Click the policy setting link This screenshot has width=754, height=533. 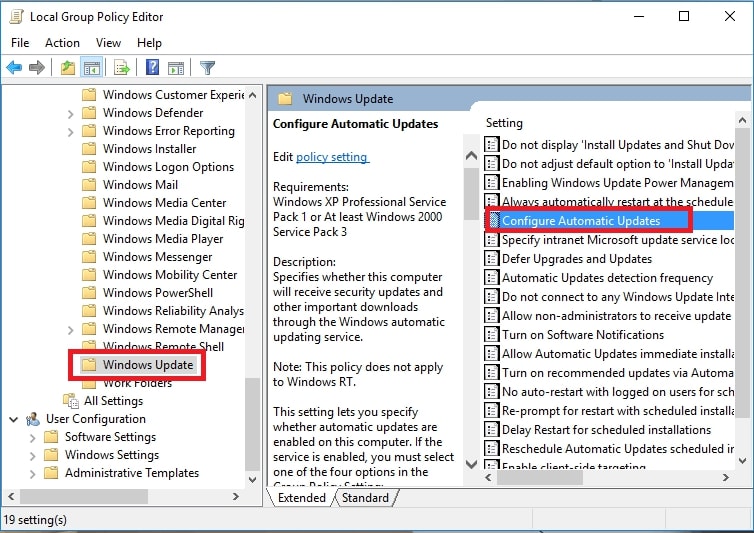[332, 157]
